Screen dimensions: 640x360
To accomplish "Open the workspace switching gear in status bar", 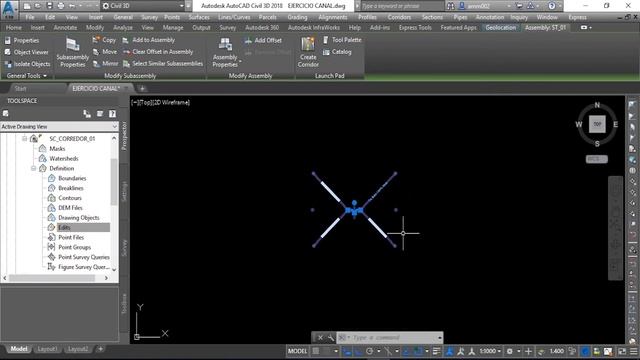I will (x=510, y=351).
